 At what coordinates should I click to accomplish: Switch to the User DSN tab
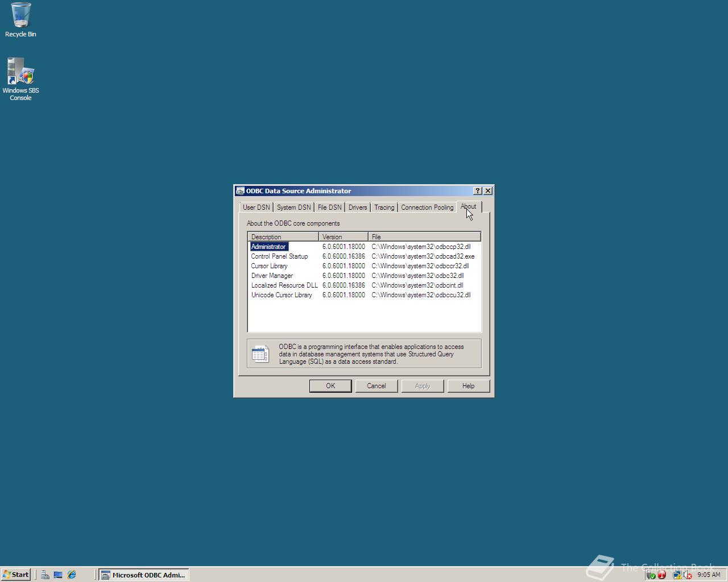257,207
